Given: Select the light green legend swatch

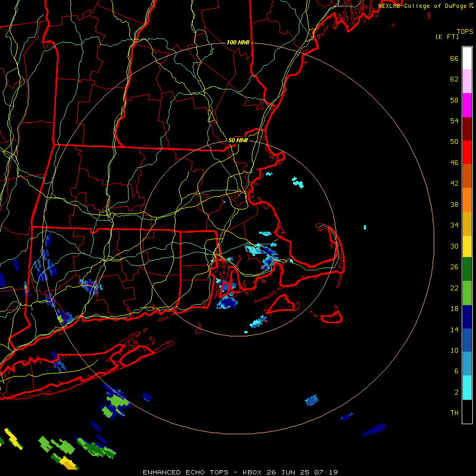Looking at the screenshot, I should pyautogui.click(x=467, y=293).
